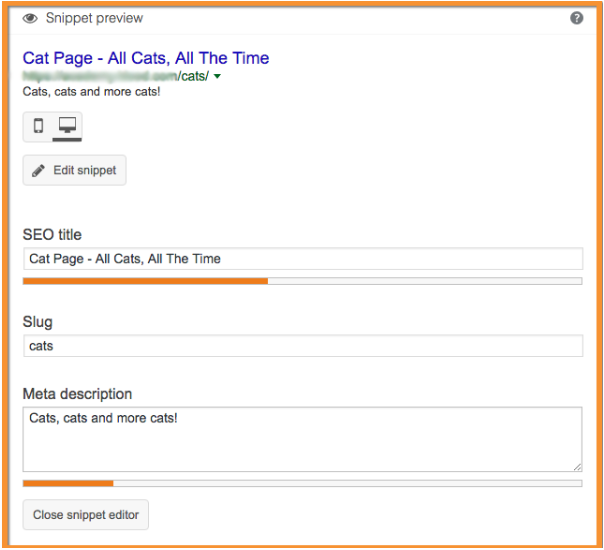Click the /cats/ URL in the snippet preview

click(x=190, y=76)
